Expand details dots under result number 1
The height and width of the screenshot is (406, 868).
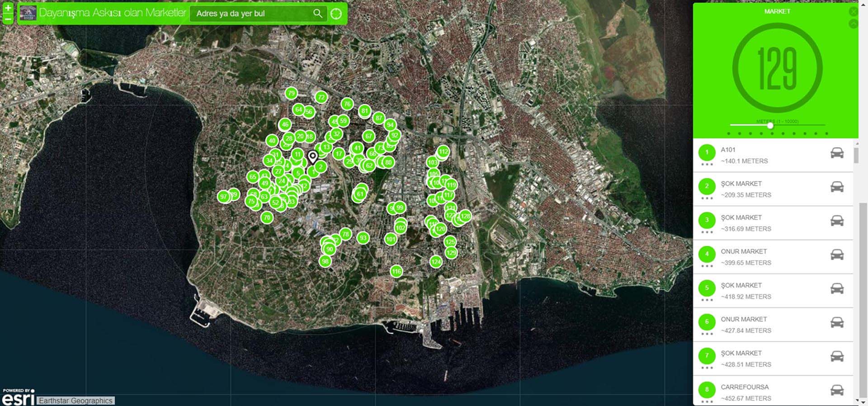(707, 165)
